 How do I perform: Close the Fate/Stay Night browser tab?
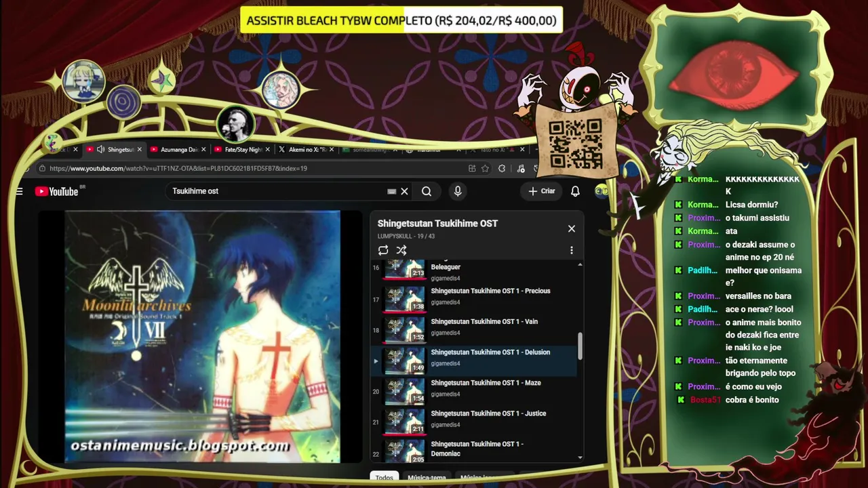pos(268,150)
